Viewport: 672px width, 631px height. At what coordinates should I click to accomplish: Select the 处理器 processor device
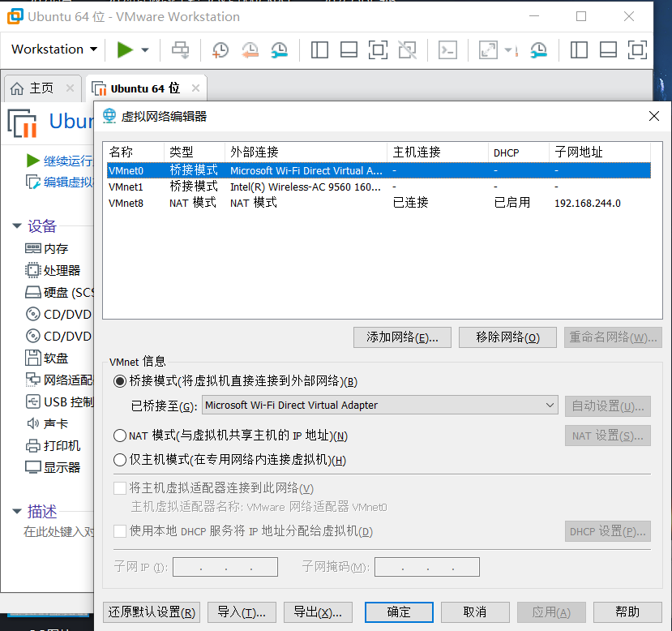point(53,270)
